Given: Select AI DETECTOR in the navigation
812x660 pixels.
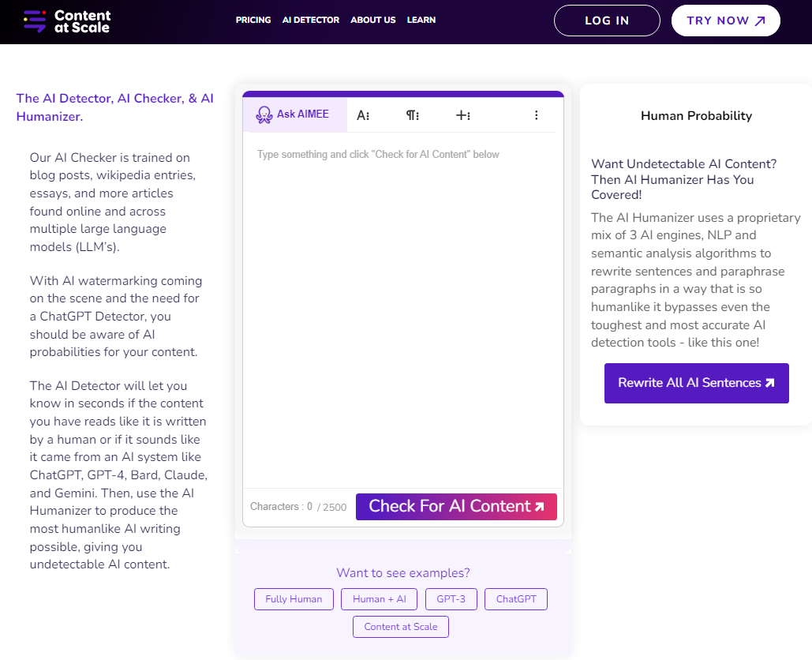Looking at the screenshot, I should point(310,20).
